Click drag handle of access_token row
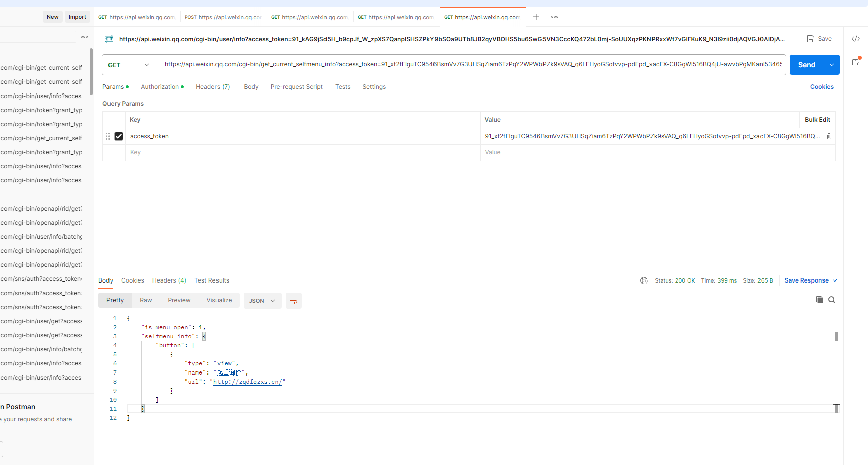 click(108, 136)
